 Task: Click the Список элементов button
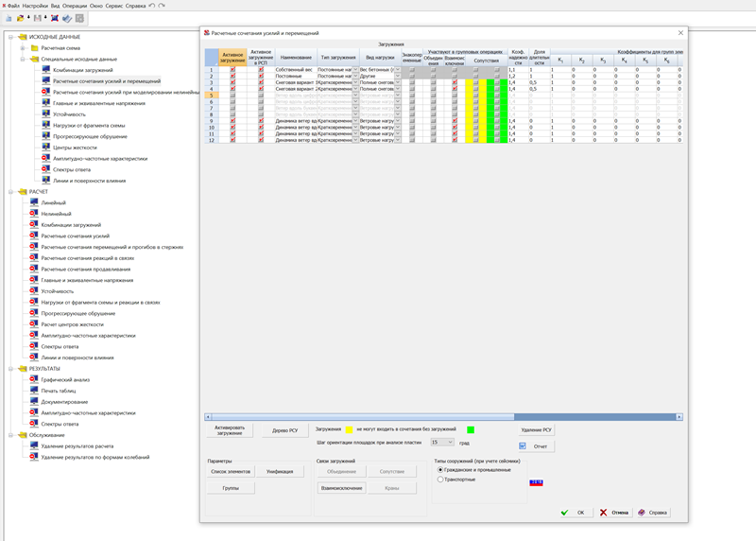(231, 472)
